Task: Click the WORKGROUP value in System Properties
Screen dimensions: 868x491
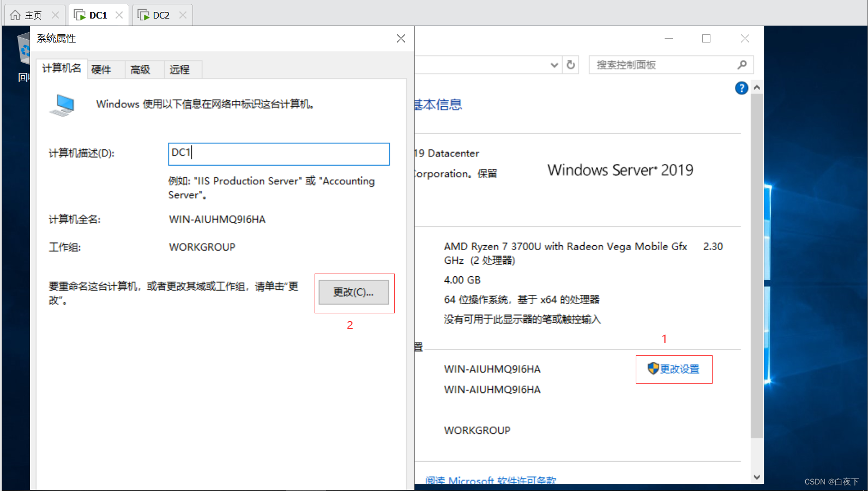Action: click(x=202, y=247)
